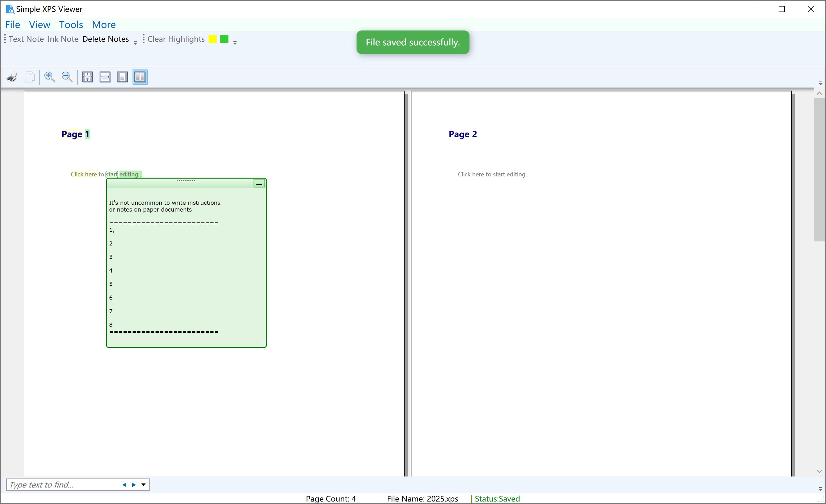
Task: Open the Tools menu
Action: click(x=71, y=25)
